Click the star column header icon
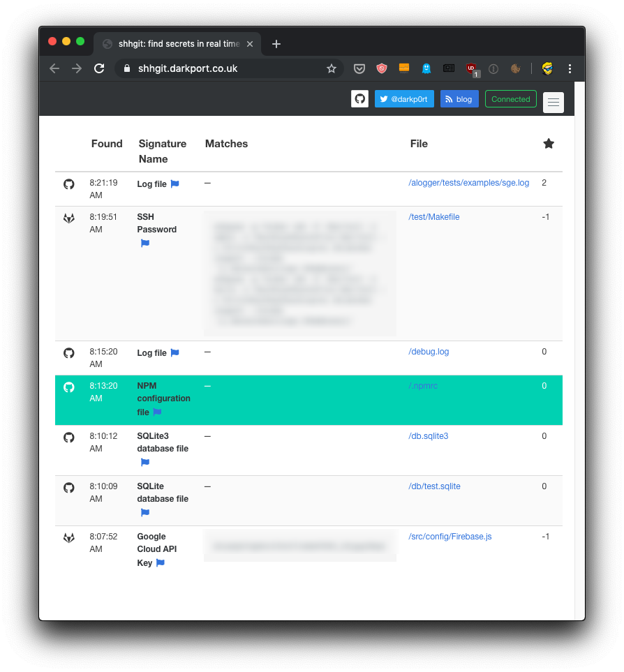Screen dimensions: 624x672 click(x=549, y=144)
